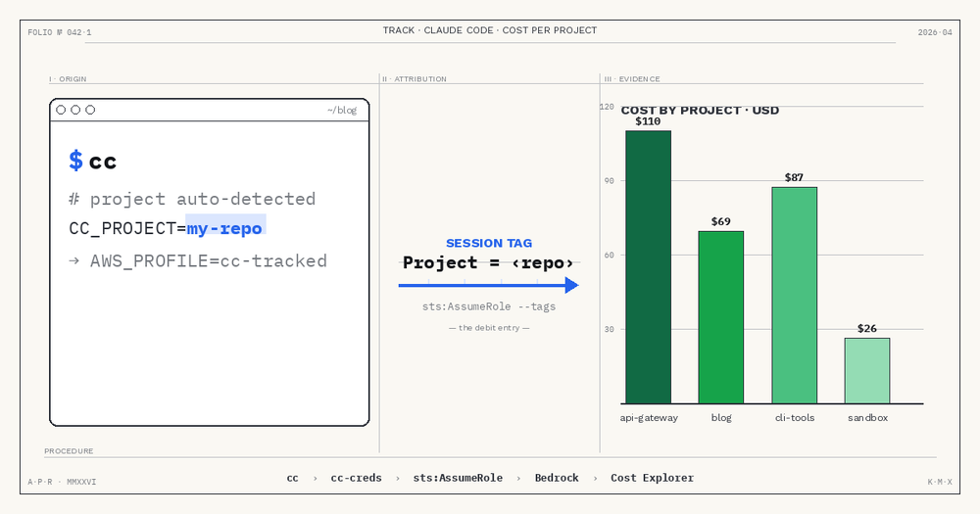Click the api-gateway dark green bar
The image size is (980, 514).
[648, 267]
